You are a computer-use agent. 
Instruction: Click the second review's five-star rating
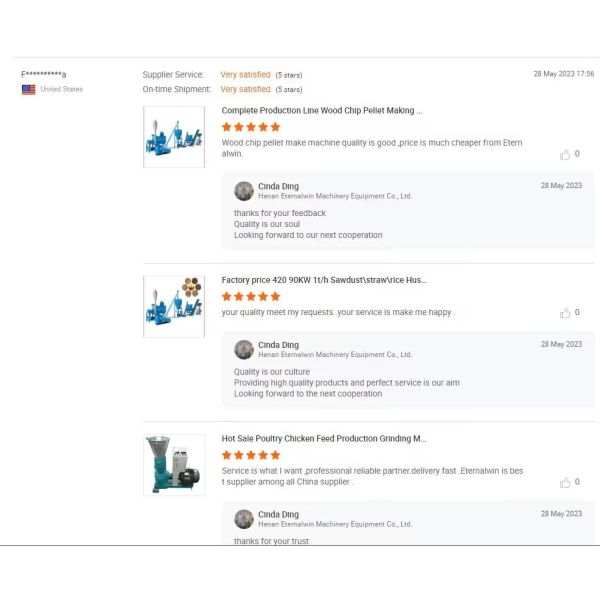click(251, 296)
